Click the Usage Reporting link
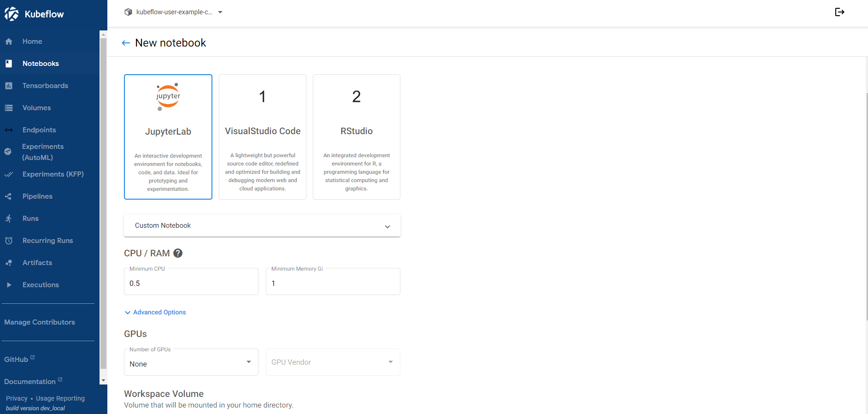 [x=60, y=398]
